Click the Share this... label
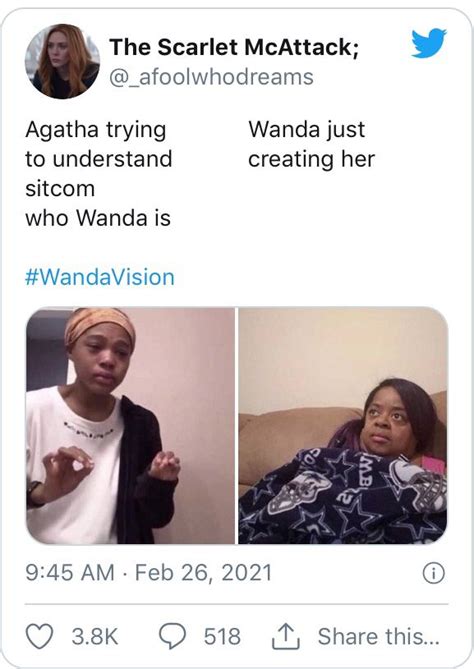This screenshot has height=669, width=474. 378,636
